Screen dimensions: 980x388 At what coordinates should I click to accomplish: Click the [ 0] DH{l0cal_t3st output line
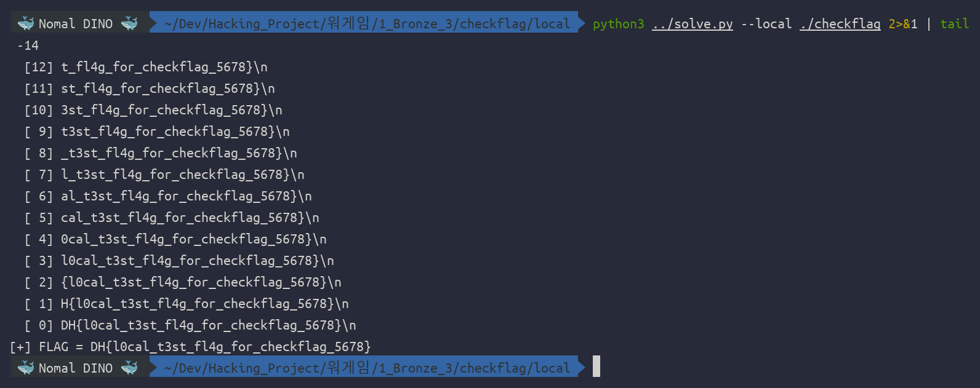(190, 325)
